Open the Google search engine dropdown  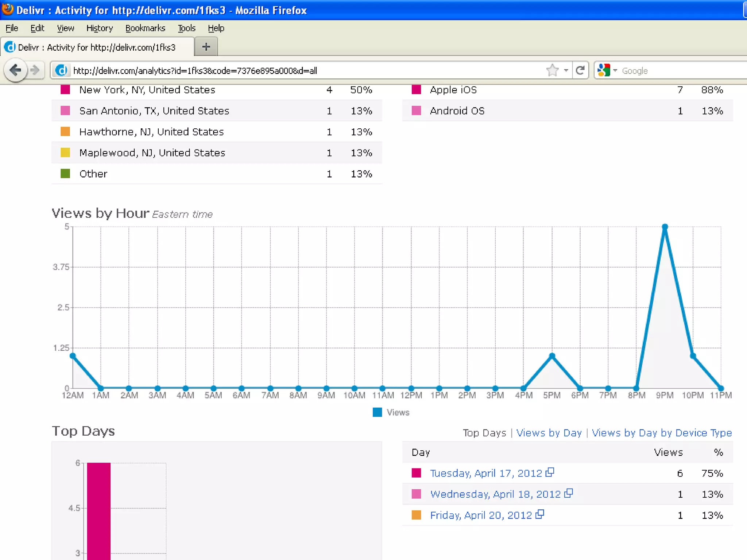tap(615, 70)
